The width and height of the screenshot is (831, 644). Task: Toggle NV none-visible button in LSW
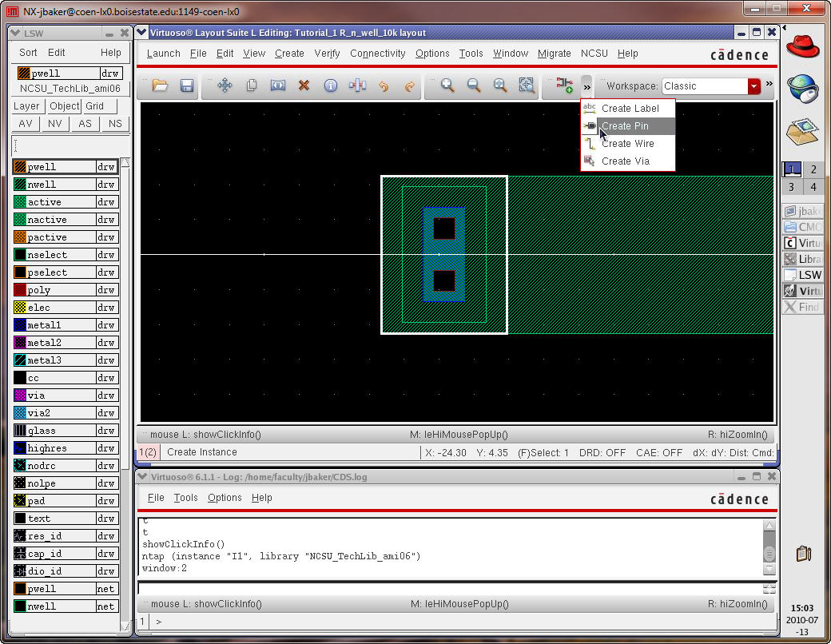tap(55, 124)
